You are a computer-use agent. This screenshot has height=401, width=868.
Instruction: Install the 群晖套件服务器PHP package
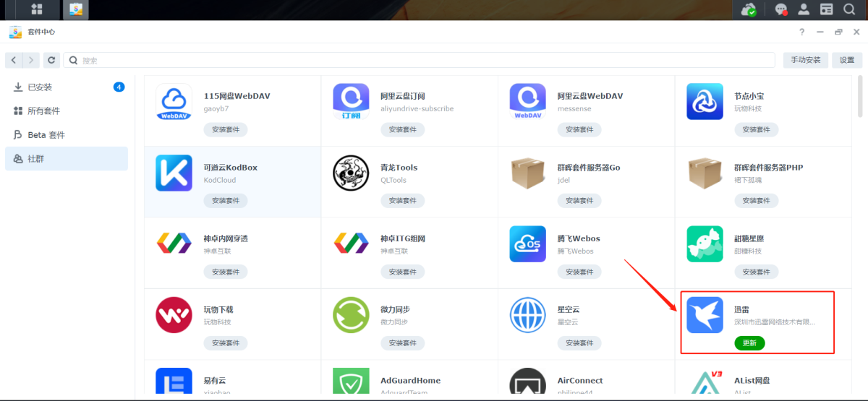click(757, 200)
